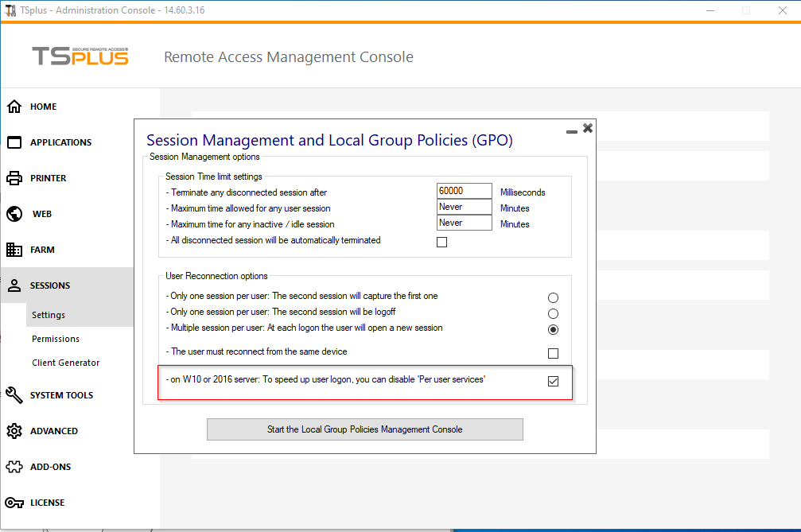This screenshot has width=801, height=532.
Task: Enable automatic termination of disconnected sessions checkbox
Action: [442, 242]
